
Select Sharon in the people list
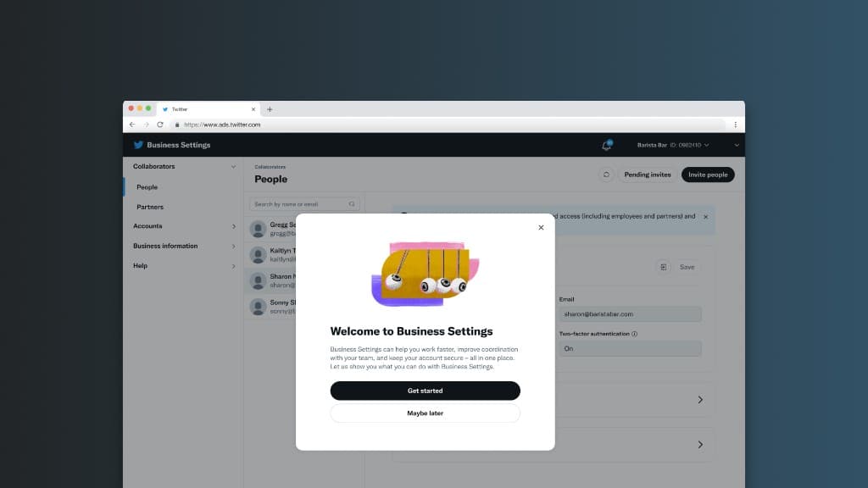[272, 280]
